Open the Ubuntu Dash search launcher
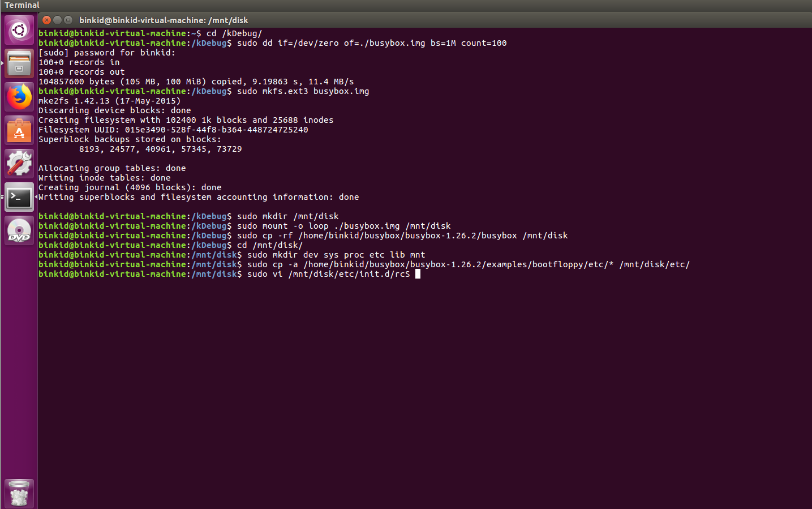The height and width of the screenshot is (509, 812). [x=19, y=30]
